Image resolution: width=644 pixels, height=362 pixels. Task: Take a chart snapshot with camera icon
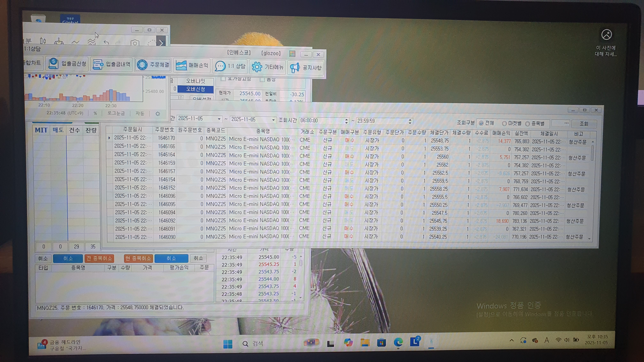pos(135,43)
